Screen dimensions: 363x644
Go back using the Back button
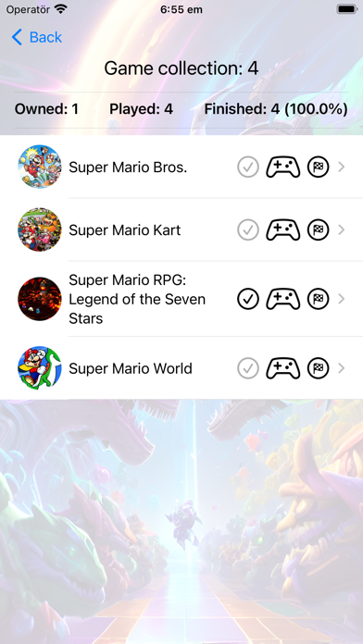(37, 37)
